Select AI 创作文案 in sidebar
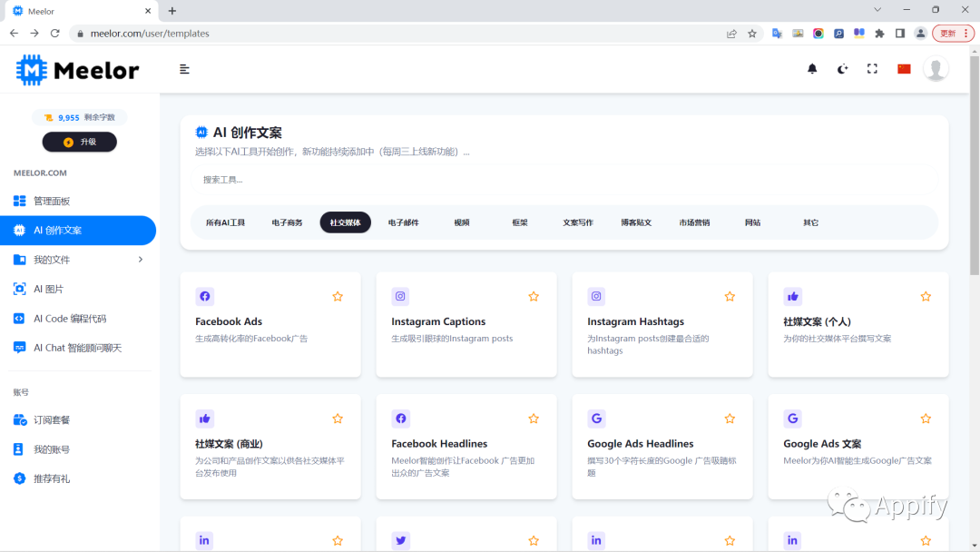The width and height of the screenshot is (980, 552). coord(78,230)
